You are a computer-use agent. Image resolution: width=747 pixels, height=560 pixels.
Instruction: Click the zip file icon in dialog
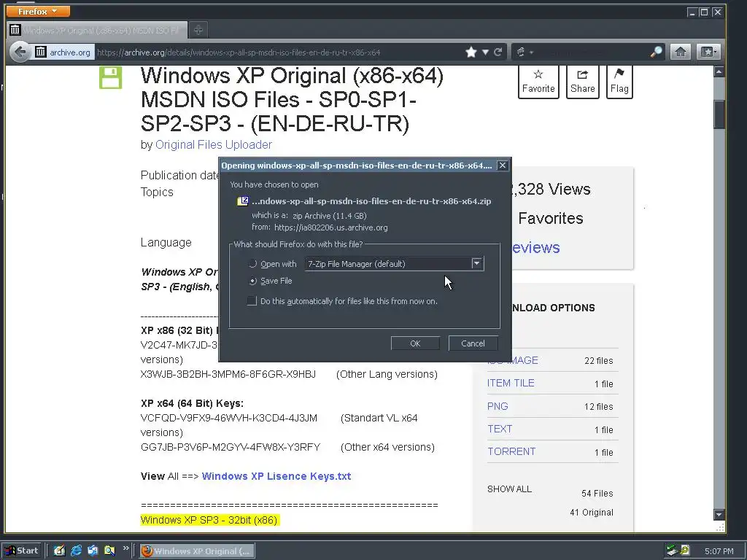tap(243, 201)
